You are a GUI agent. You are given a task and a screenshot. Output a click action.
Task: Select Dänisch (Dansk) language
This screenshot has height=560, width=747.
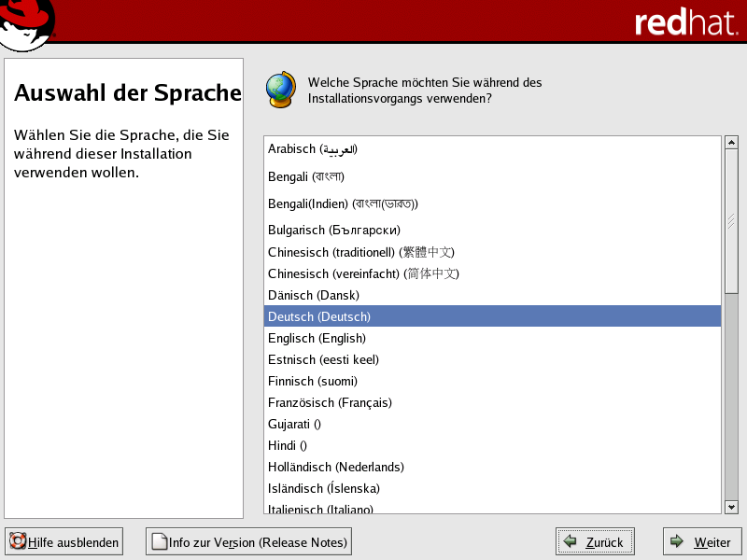pos(313,295)
